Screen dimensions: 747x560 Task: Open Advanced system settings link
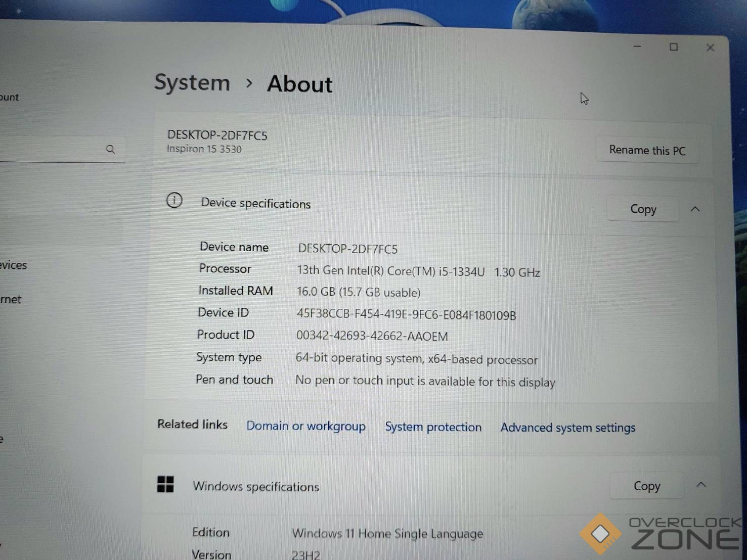click(568, 428)
